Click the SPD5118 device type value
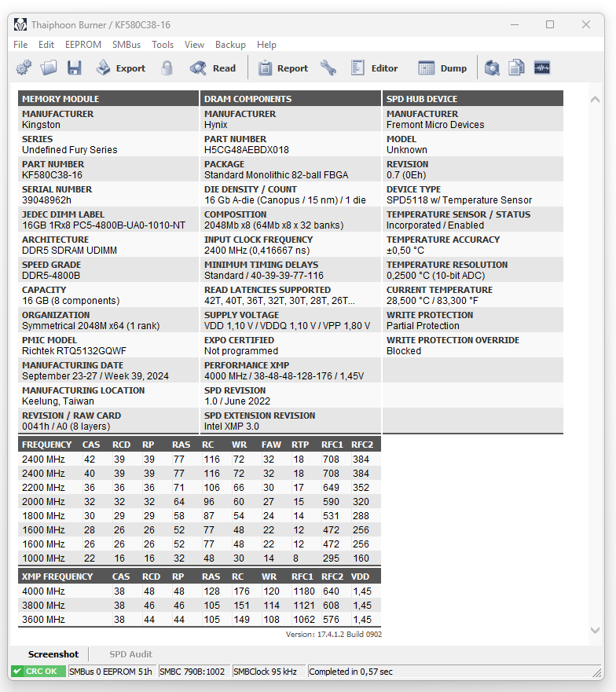This screenshot has height=692, width=616. 459,200
